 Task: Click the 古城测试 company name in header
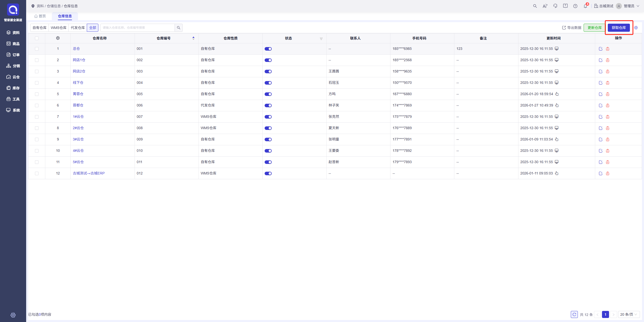point(604,6)
